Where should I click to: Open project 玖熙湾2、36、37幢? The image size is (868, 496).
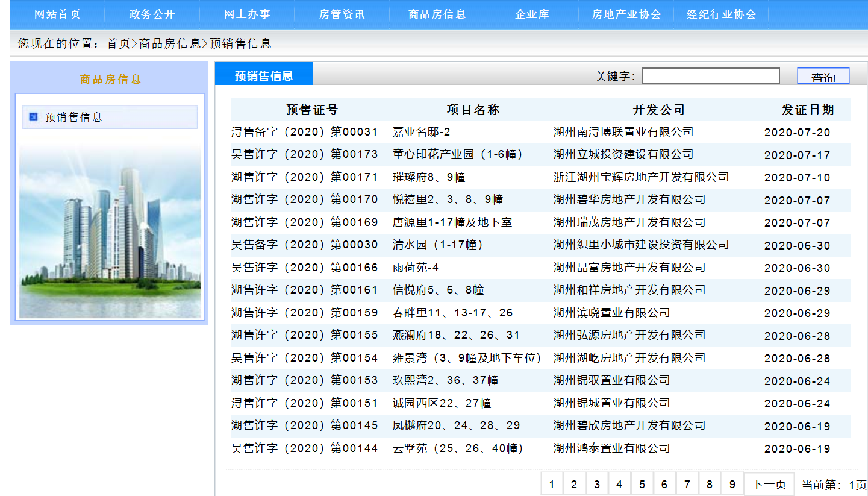tap(446, 380)
